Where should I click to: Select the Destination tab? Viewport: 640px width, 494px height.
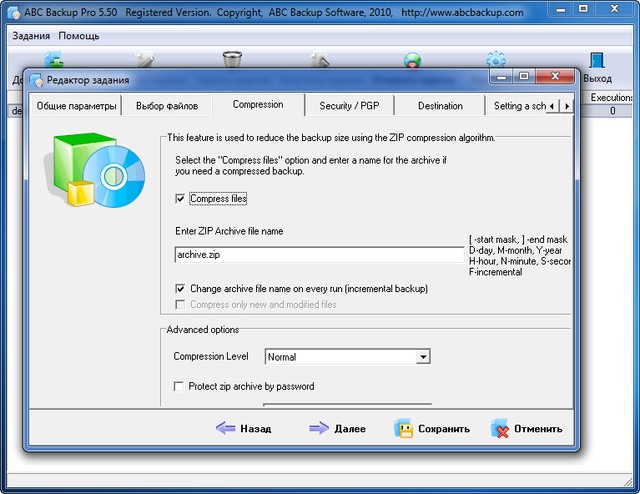pyautogui.click(x=440, y=105)
